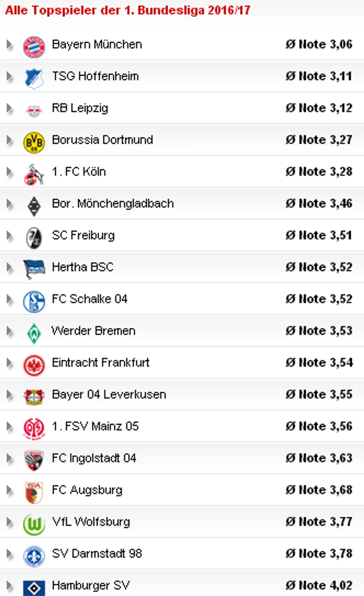Click the VfL Wolfsburg green logo
This screenshot has width=364, height=596.
pos(34,524)
